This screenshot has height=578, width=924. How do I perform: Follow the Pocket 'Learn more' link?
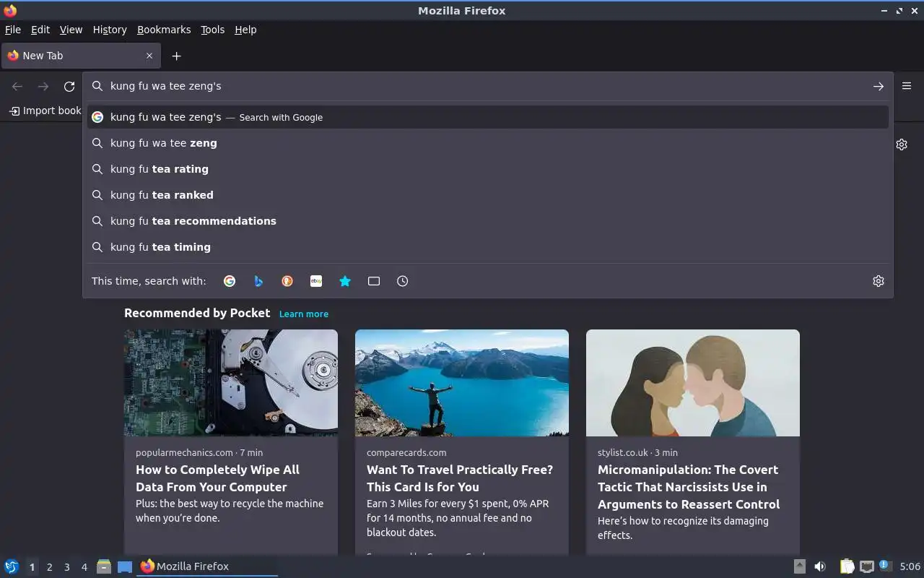coord(304,314)
